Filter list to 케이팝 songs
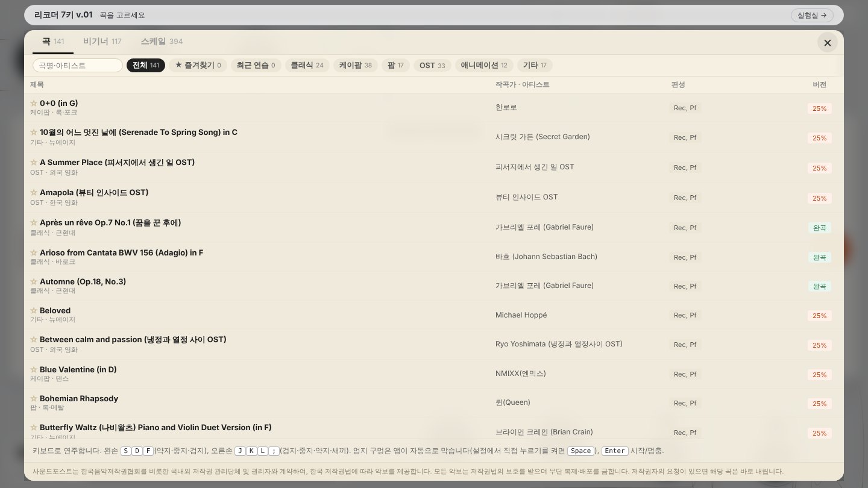Screen dimensions: 868x488 tap(356, 65)
